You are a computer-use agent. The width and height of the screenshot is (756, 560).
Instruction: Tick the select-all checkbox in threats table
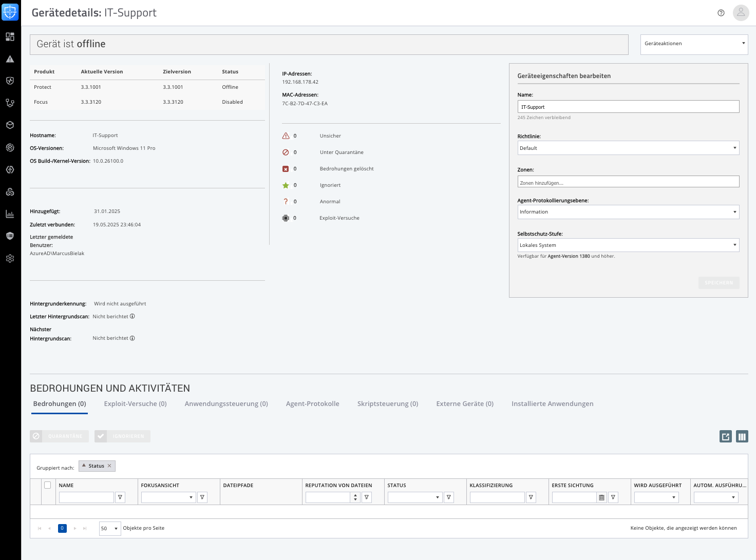[x=48, y=485]
